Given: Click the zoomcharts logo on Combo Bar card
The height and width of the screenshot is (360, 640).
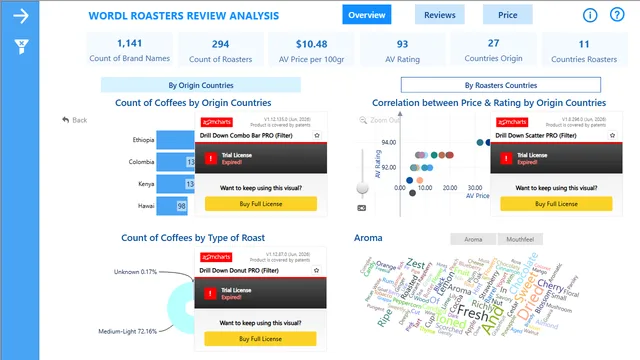Looking at the screenshot, I should click(x=216, y=122).
